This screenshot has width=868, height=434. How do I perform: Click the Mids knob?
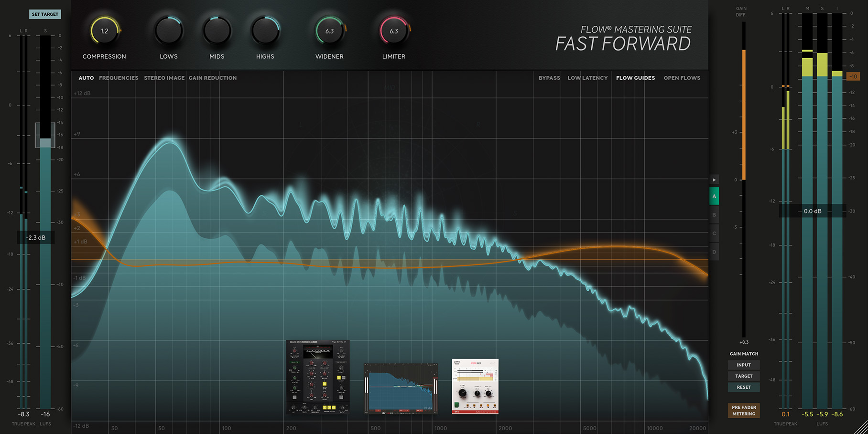(217, 31)
